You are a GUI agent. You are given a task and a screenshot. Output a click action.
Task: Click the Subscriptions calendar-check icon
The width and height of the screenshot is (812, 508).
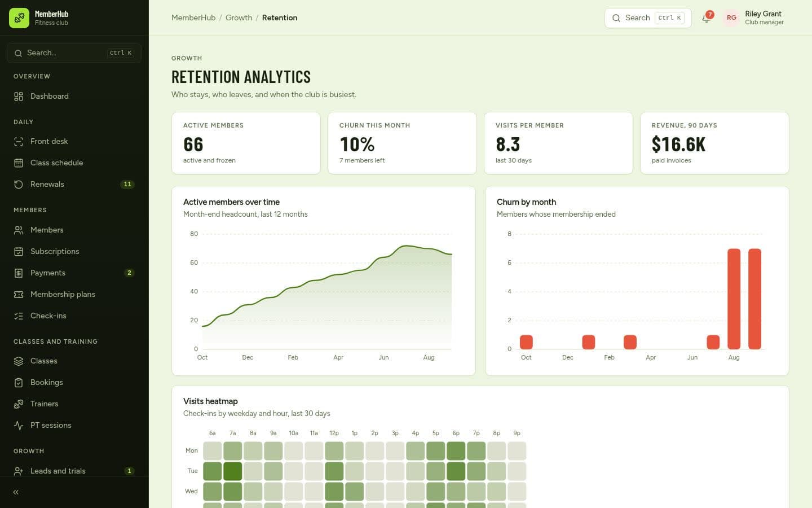(19, 252)
